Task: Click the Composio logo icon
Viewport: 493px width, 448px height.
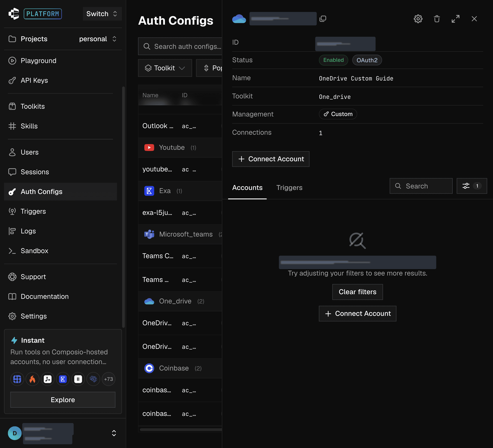Action: click(x=14, y=14)
